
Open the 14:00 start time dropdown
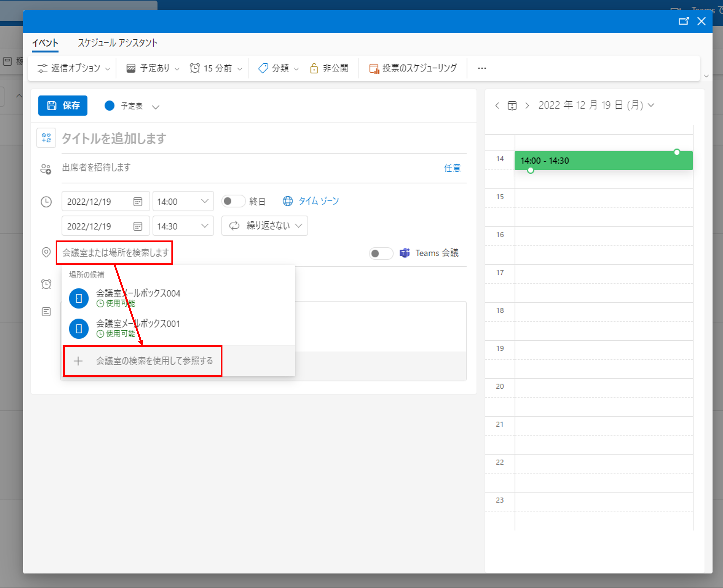[183, 202]
